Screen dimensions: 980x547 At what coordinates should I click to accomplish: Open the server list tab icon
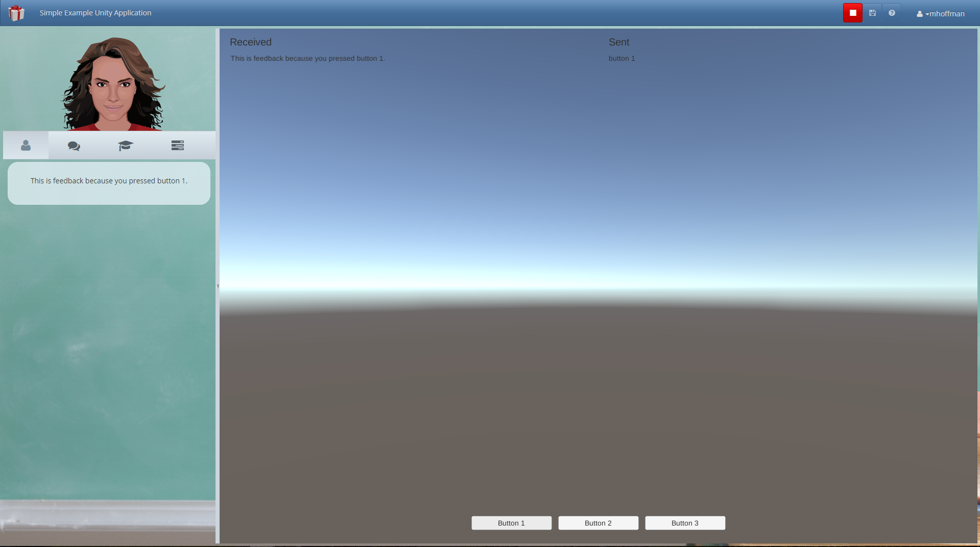pos(177,146)
